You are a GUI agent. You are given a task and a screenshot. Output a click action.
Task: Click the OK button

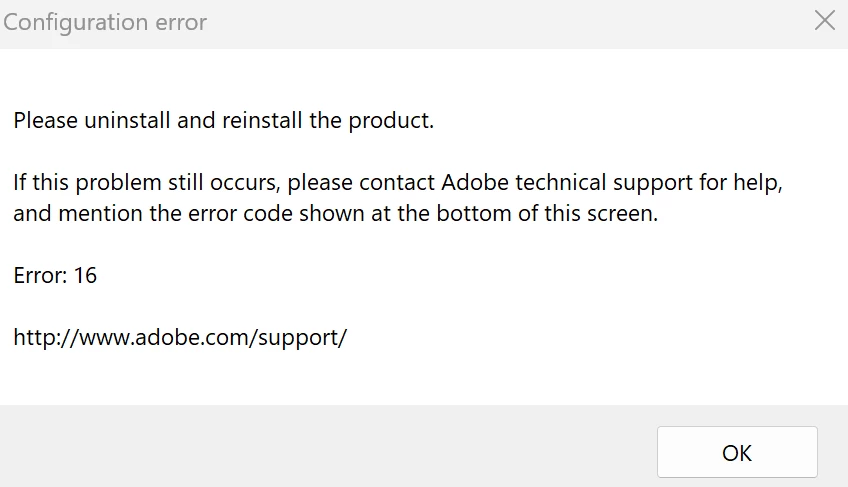click(737, 452)
